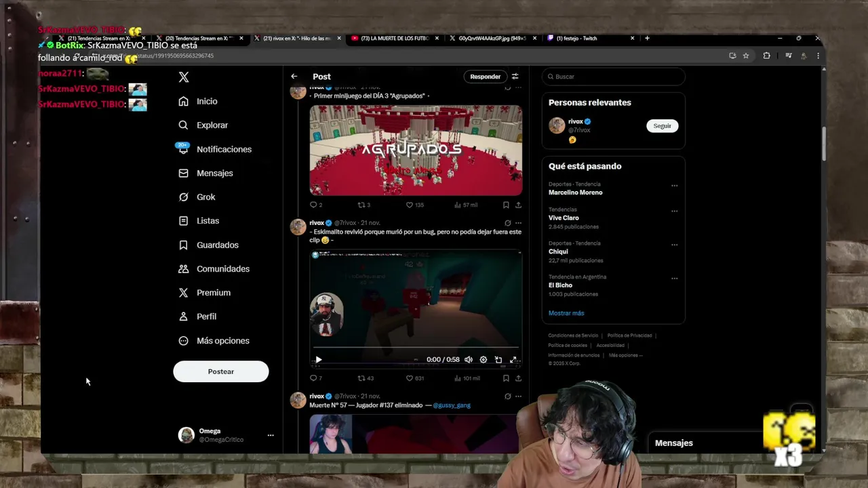This screenshot has height=488, width=868.
Task: Open the @gussy_gang mention link
Action: tap(452, 405)
